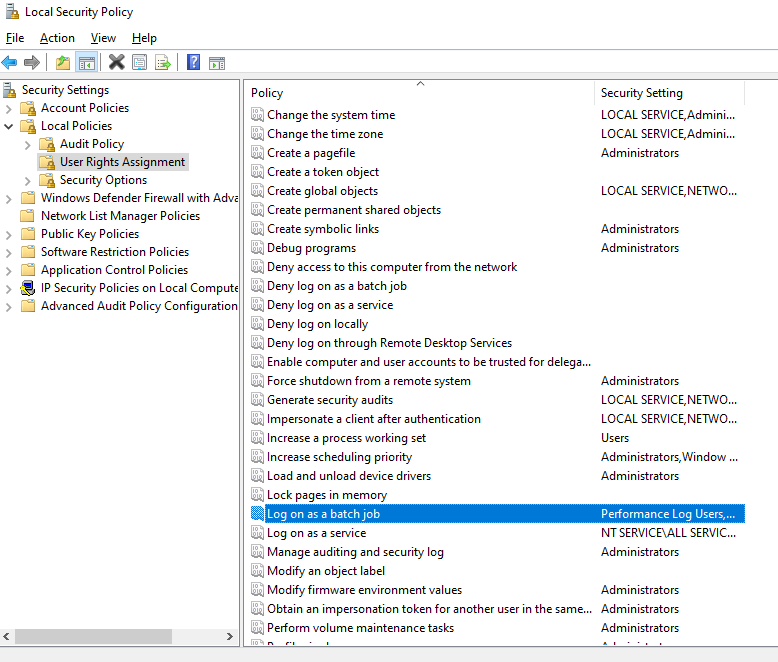
Task: Click the Account Policies folder icon
Action: click(28, 108)
